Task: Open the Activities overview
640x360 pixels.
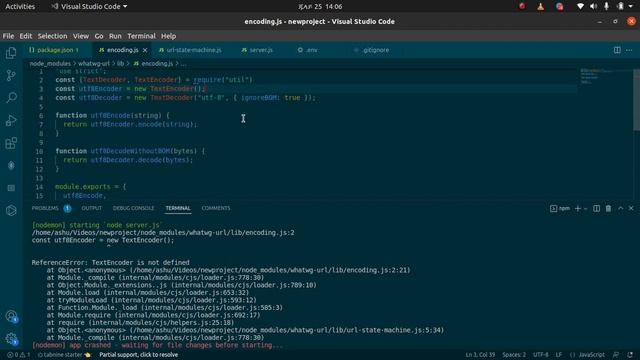Action: coord(20,7)
